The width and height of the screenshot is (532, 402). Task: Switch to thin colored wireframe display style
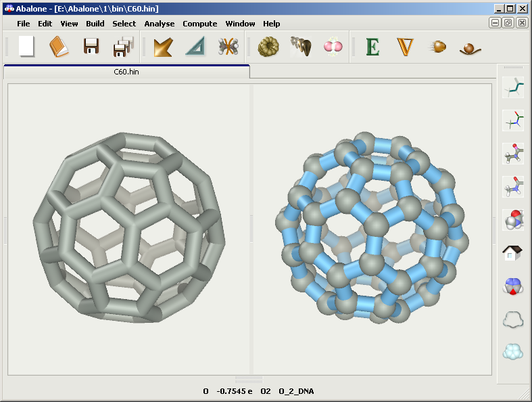coord(513,120)
